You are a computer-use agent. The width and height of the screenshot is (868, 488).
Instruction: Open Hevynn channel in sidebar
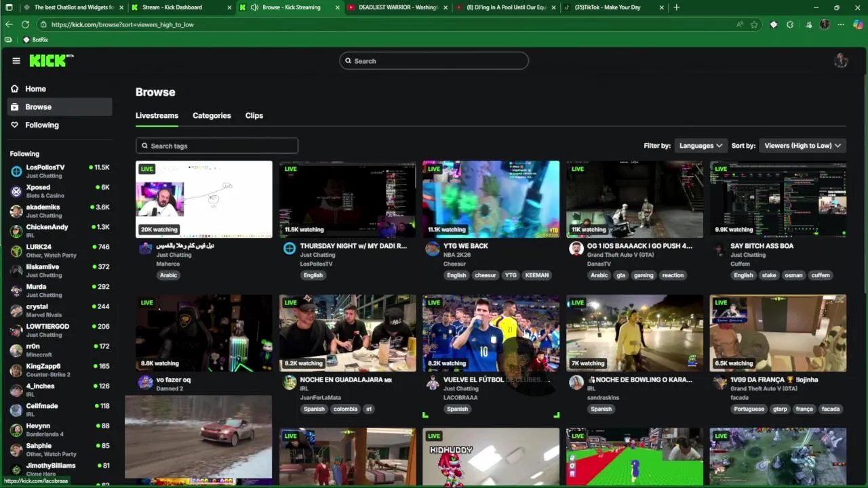pos(60,430)
